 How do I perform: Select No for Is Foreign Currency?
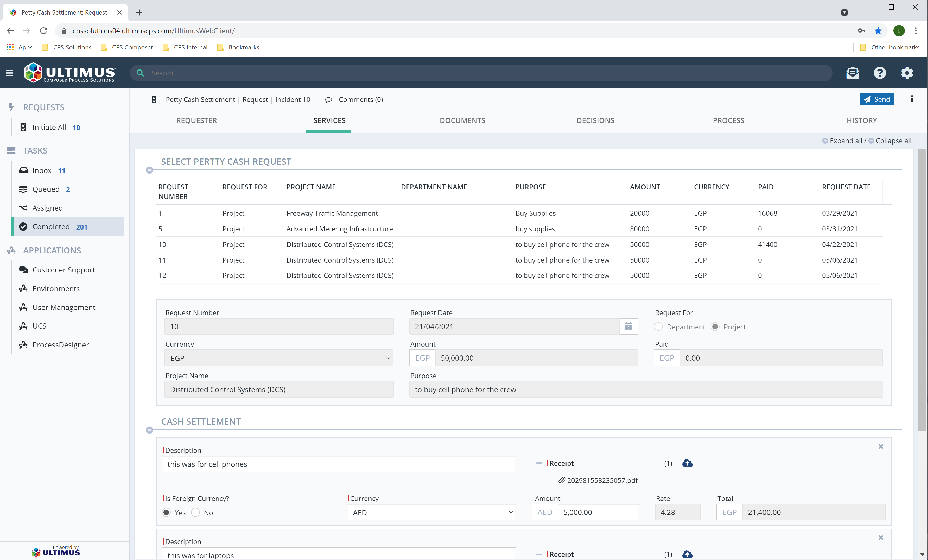point(195,513)
